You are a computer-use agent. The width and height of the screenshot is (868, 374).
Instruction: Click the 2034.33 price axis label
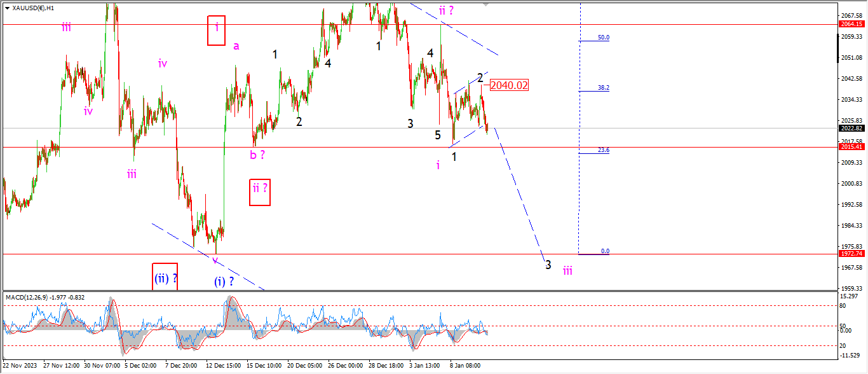pyautogui.click(x=851, y=100)
